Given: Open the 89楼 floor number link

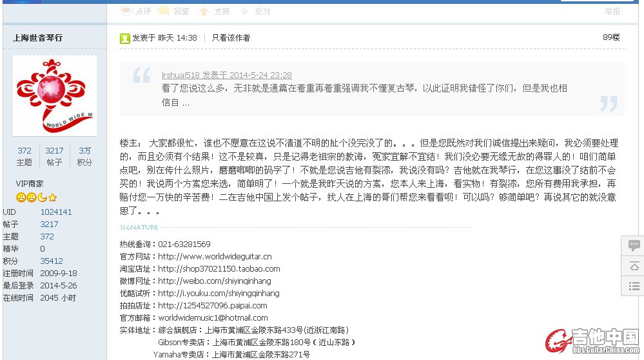Looking at the screenshot, I should pos(610,37).
